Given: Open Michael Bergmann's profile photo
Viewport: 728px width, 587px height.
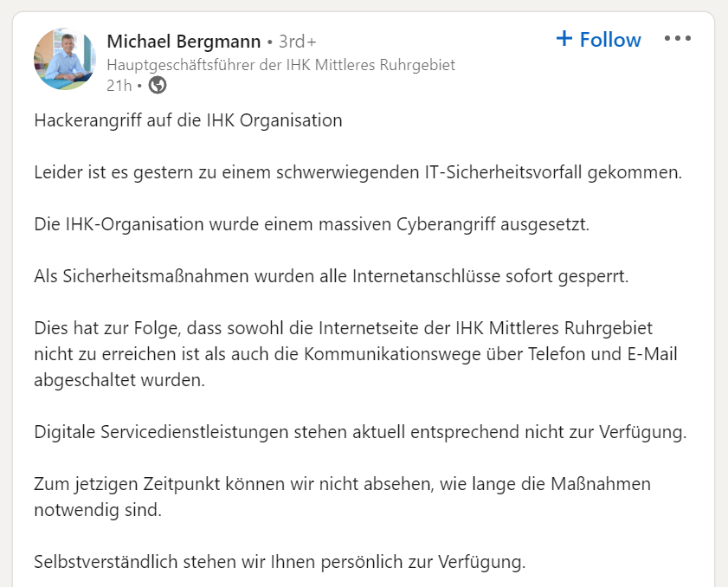Looking at the screenshot, I should (x=65, y=59).
